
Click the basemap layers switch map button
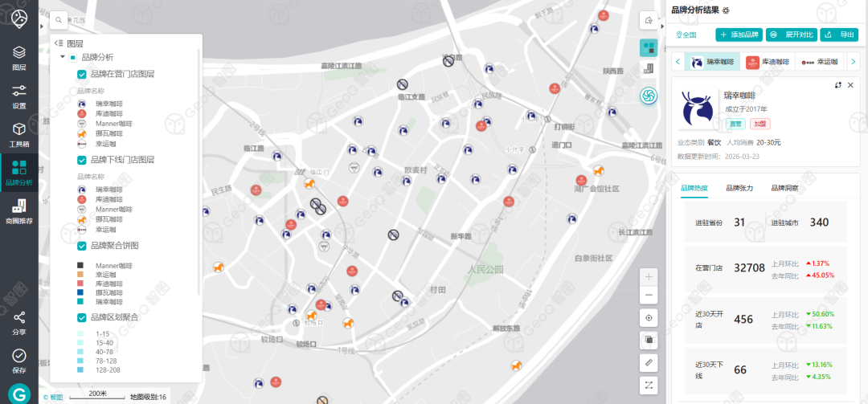point(649,341)
